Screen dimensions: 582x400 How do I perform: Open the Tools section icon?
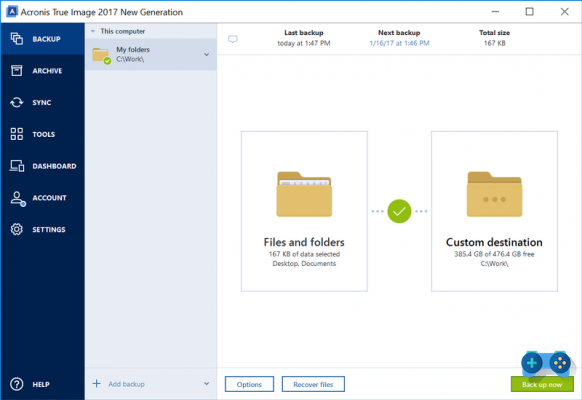tap(17, 134)
